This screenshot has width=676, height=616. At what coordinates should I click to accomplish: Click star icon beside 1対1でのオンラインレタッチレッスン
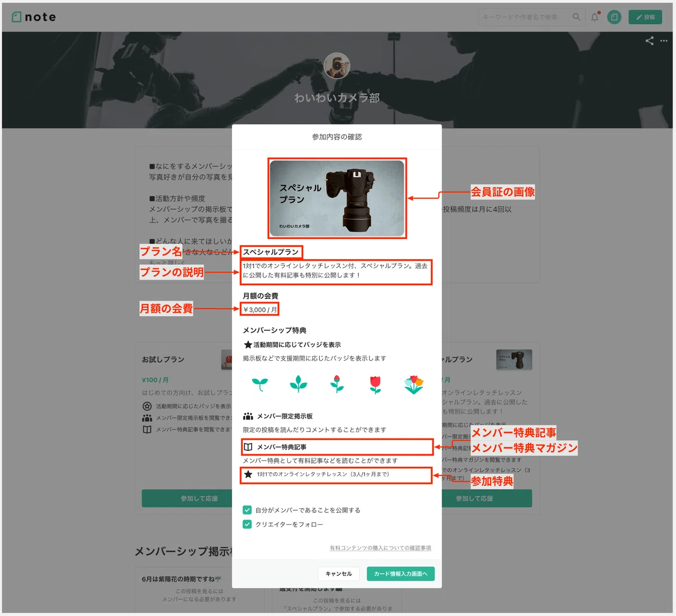pyautogui.click(x=248, y=474)
